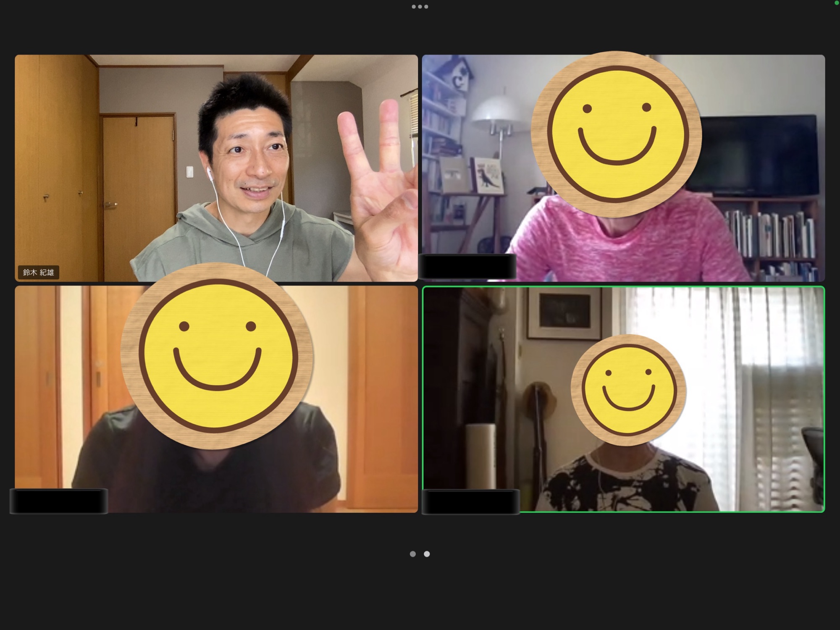
Task: Switch to the first gallery page dot
Action: pyautogui.click(x=413, y=554)
